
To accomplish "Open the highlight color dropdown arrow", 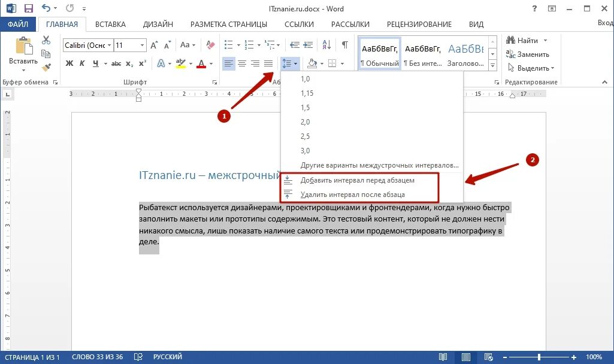I will [x=190, y=63].
